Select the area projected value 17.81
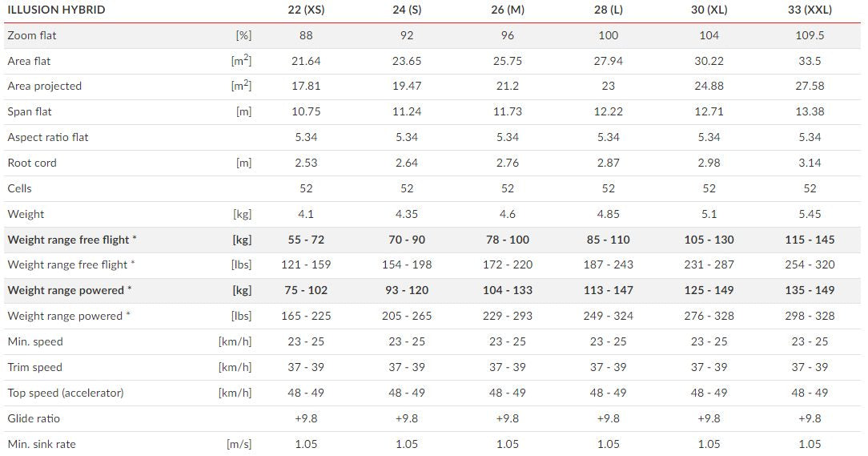868x456 pixels. pyautogui.click(x=306, y=86)
